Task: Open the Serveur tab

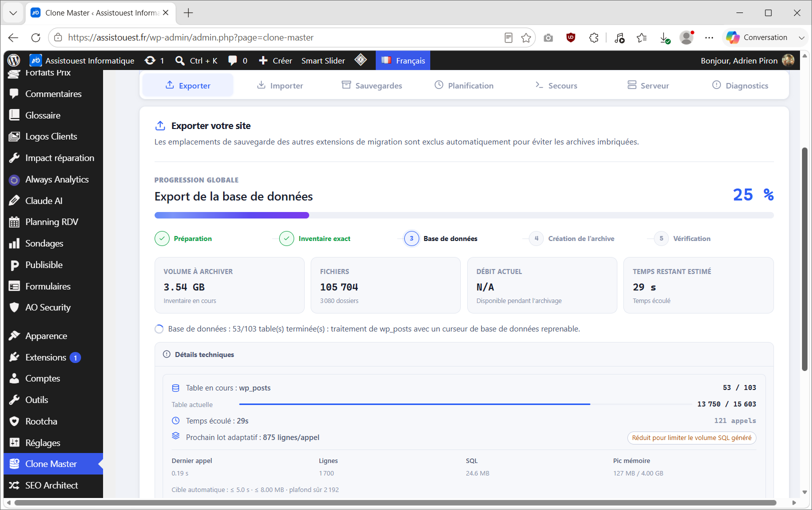Action: point(648,85)
